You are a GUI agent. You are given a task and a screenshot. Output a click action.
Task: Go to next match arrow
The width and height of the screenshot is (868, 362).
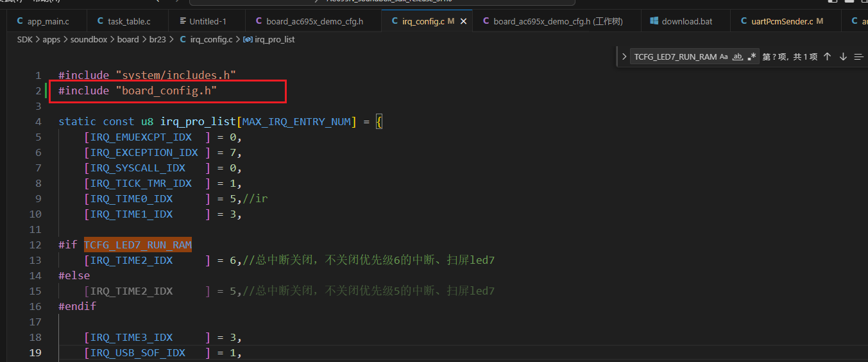tap(843, 56)
